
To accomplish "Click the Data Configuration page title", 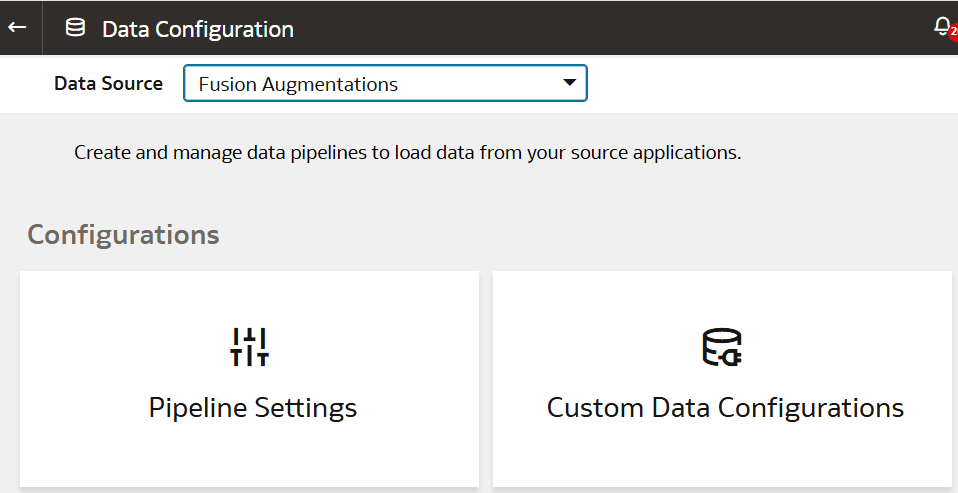I will [198, 29].
